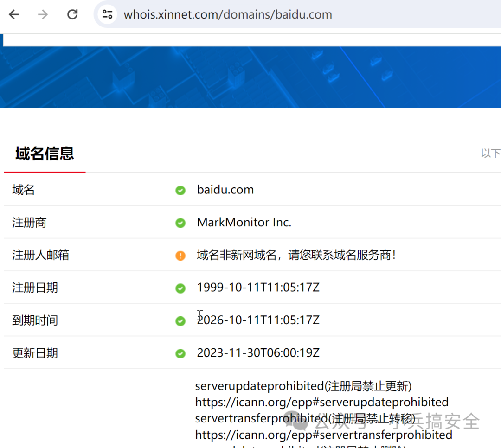Click the address bar URL whois.xinnet.com
Viewport: 501px width, 448px height.
click(227, 14)
